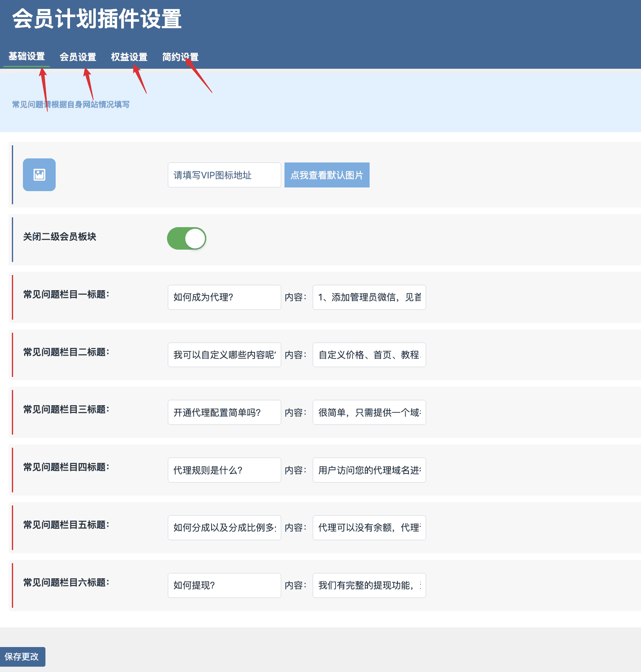
Task: Open the 权益设置 tab
Action: click(129, 57)
